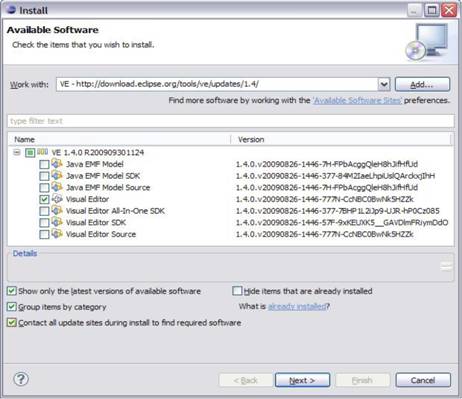Check the Visual Editor All-In-One SDK checkbox
This screenshot has height=399, width=462.
(x=44, y=211)
